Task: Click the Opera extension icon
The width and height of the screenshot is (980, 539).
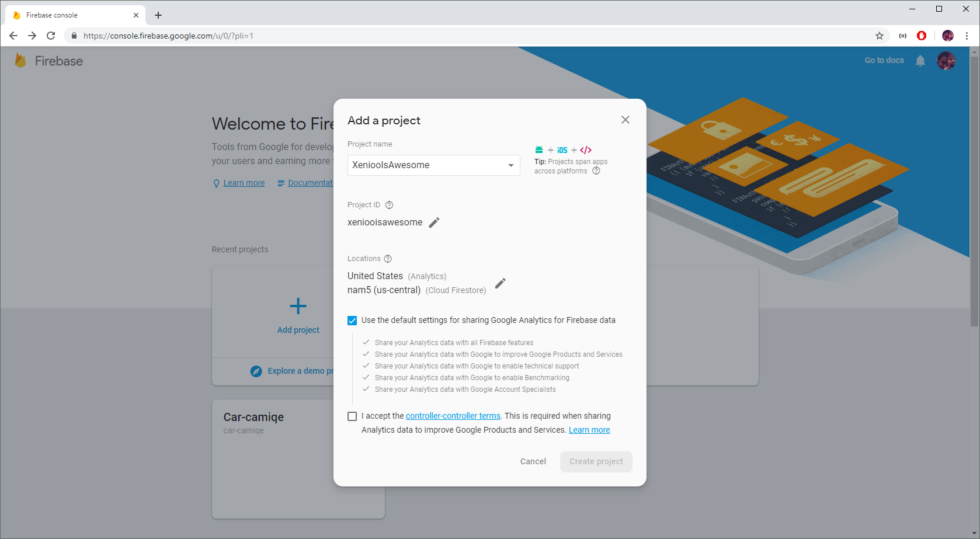Action: point(922,36)
